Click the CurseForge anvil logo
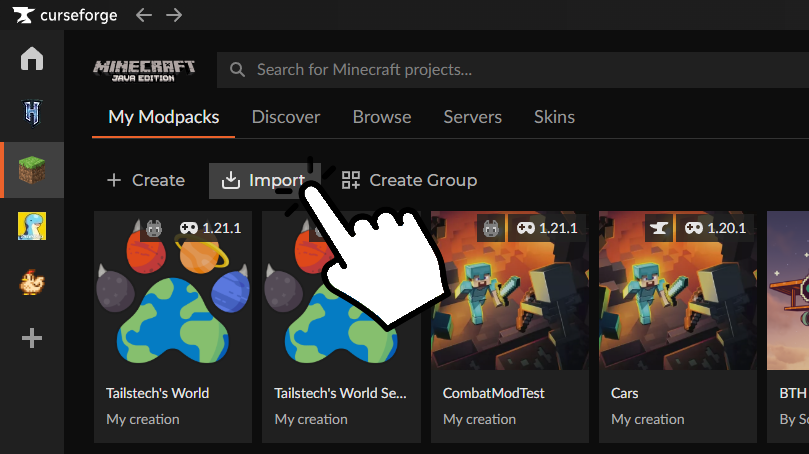 pos(23,15)
